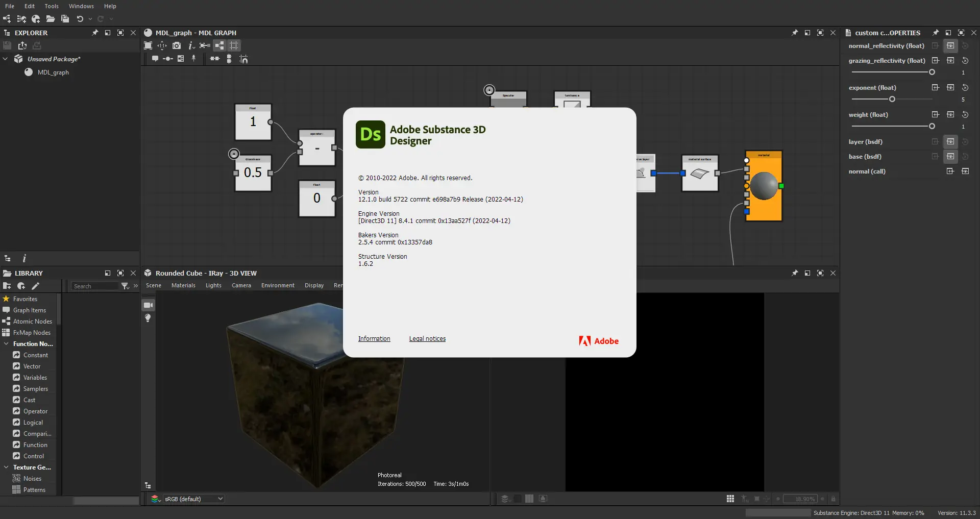This screenshot has width=980, height=519.
Task: Open the Materials menu in 3D view
Action: click(x=183, y=285)
